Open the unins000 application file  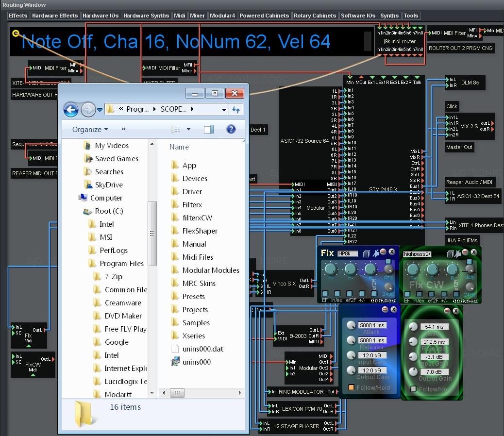coord(196,362)
